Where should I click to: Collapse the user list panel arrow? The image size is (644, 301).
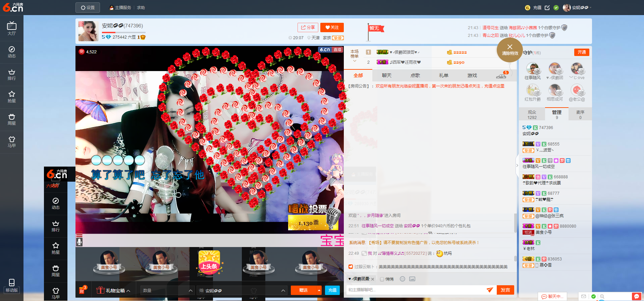coord(517,166)
